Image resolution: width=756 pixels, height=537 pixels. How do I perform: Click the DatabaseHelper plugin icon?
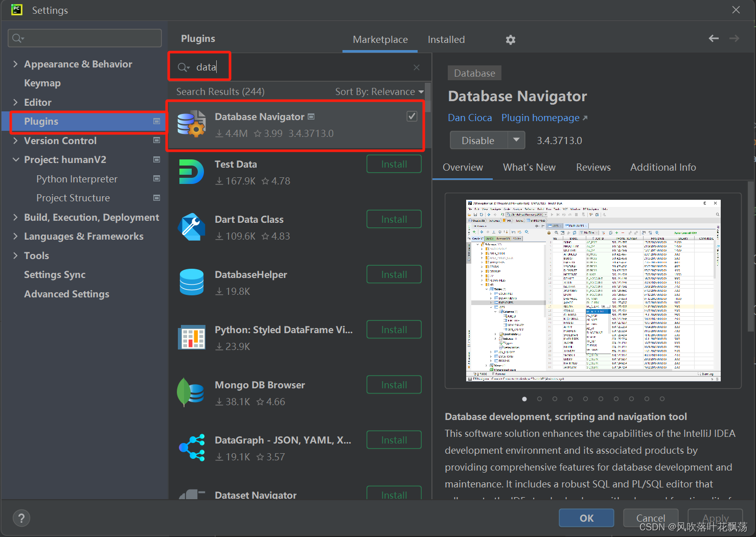pos(192,282)
